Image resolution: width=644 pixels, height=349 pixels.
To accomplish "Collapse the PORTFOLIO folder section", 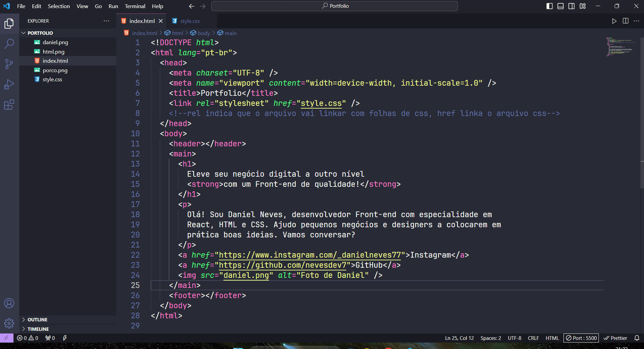I will 68,33.
